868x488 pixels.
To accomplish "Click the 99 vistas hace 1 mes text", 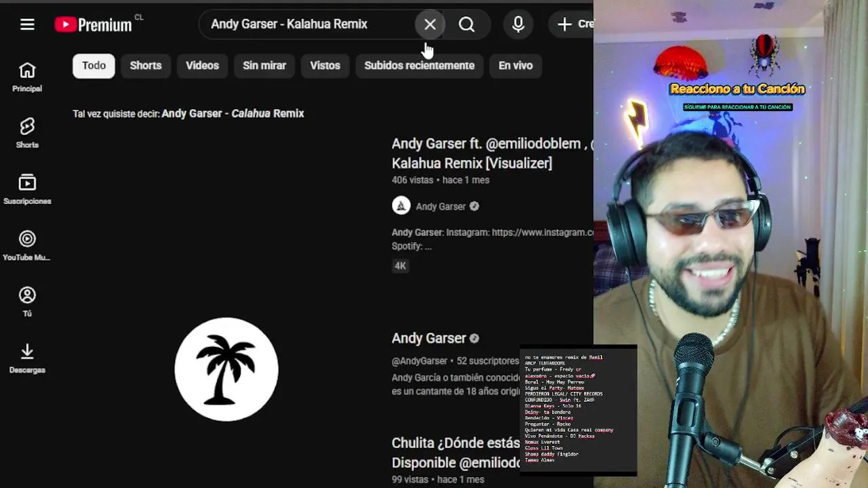I will [x=437, y=479].
